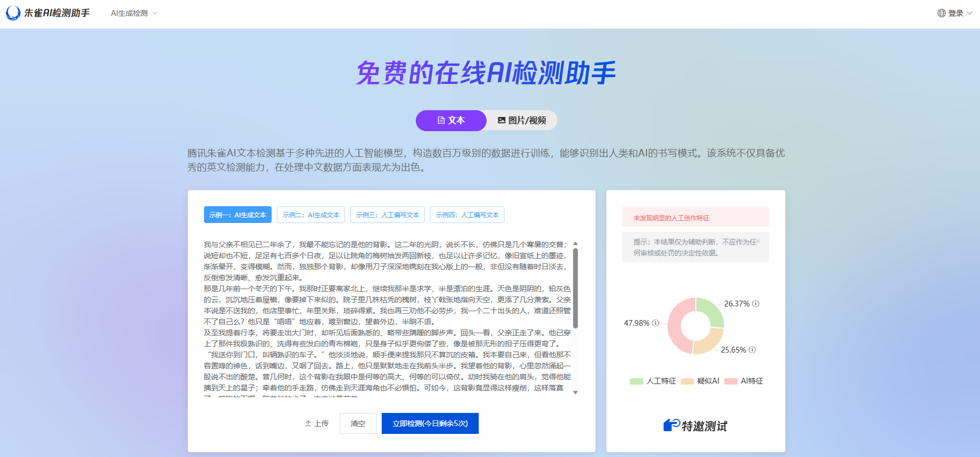The image size is (980, 457).
Task: Click the green donut chart segment
Action: pyautogui.click(x=711, y=311)
